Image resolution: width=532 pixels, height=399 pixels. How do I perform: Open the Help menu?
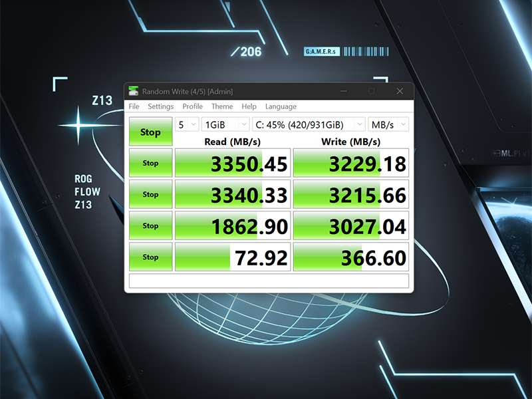pyautogui.click(x=249, y=106)
